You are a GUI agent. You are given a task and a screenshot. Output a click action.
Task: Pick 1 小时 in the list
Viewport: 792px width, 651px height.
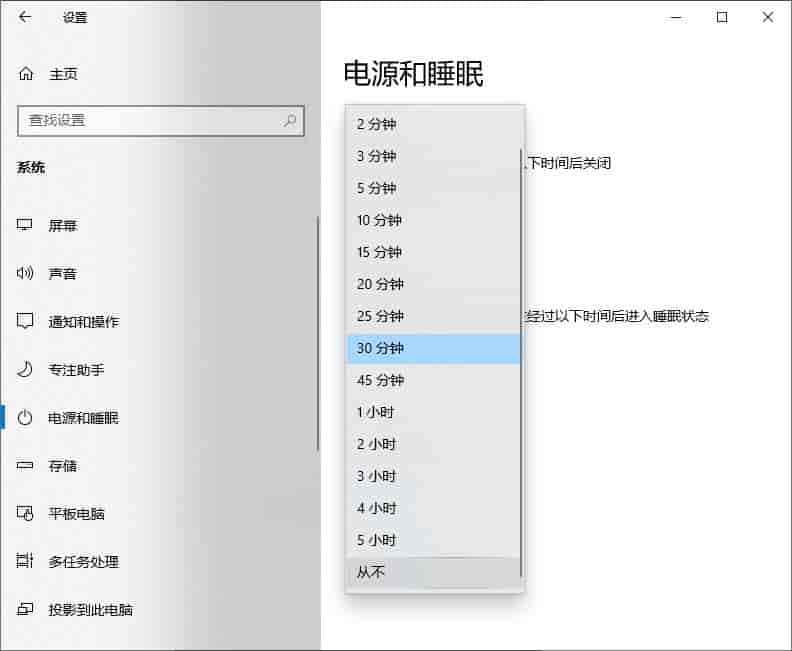(x=433, y=412)
